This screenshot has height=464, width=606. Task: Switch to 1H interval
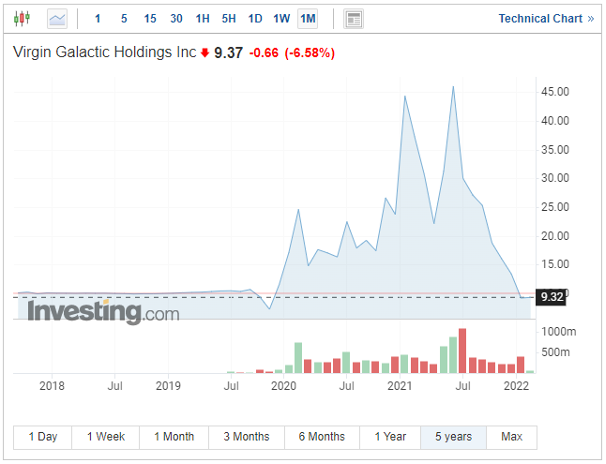pos(203,19)
